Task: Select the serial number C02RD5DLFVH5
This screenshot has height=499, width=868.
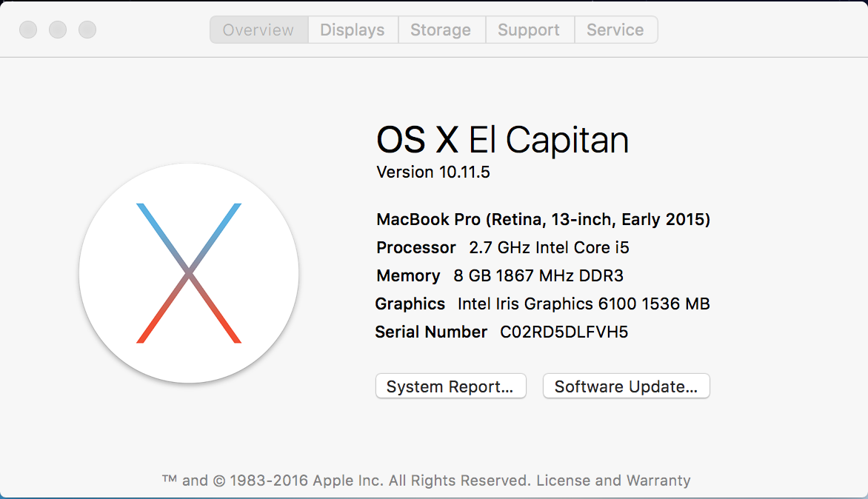Action: point(564,332)
